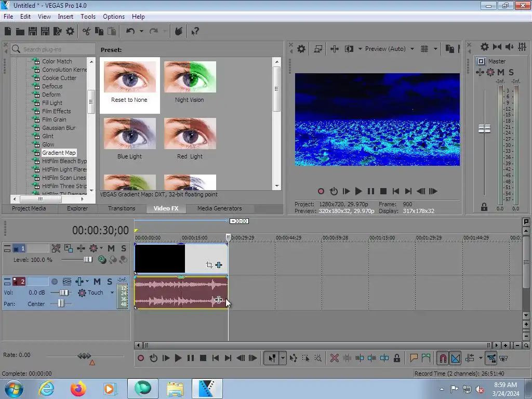Open preview Project Video Properties gear
Screen dimensions: 532x399
301,49
